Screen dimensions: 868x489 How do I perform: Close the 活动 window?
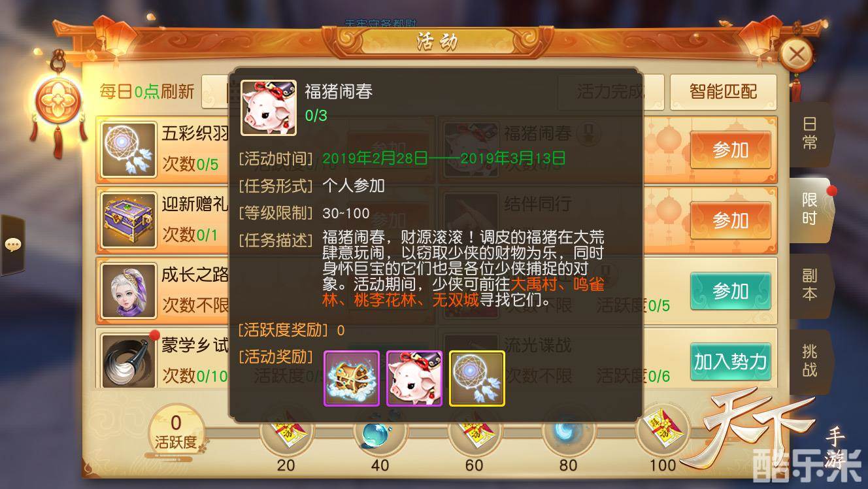click(796, 55)
